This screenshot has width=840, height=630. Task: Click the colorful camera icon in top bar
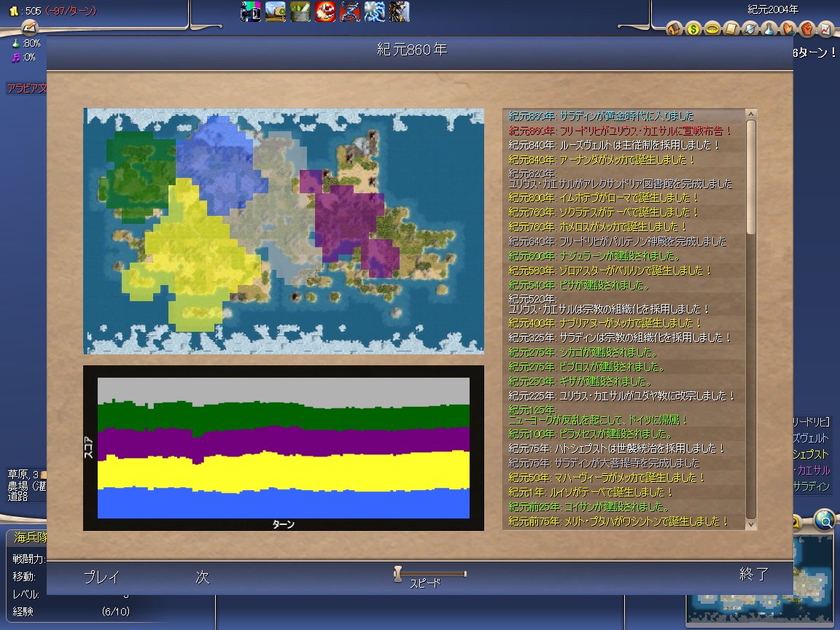coord(250,12)
